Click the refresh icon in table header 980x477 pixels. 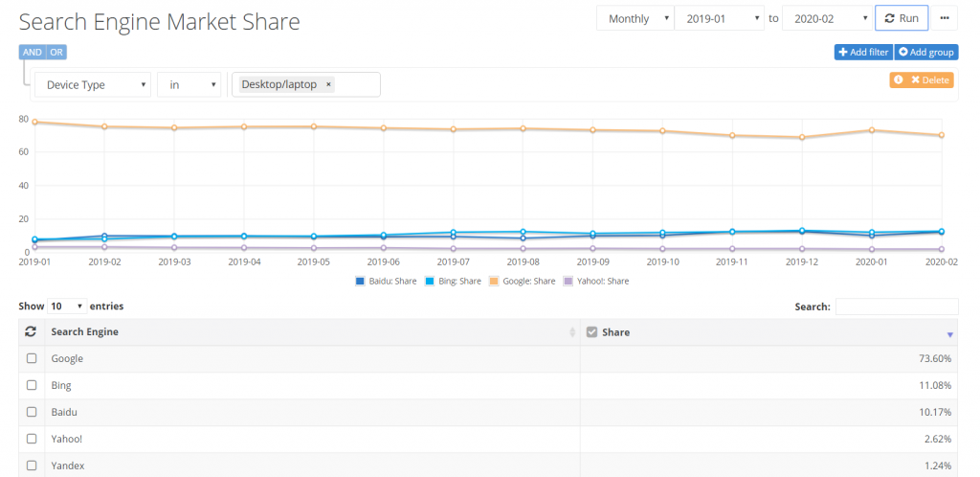pyautogui.click(x=31, y=332)
